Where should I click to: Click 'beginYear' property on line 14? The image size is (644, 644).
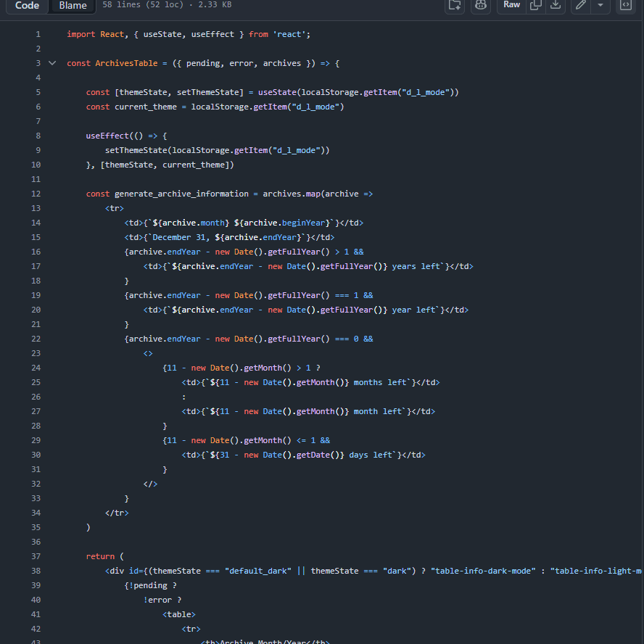[304, 223]
